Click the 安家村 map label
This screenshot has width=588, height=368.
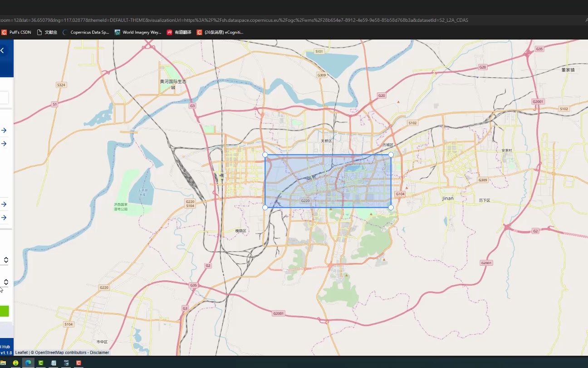507,150
